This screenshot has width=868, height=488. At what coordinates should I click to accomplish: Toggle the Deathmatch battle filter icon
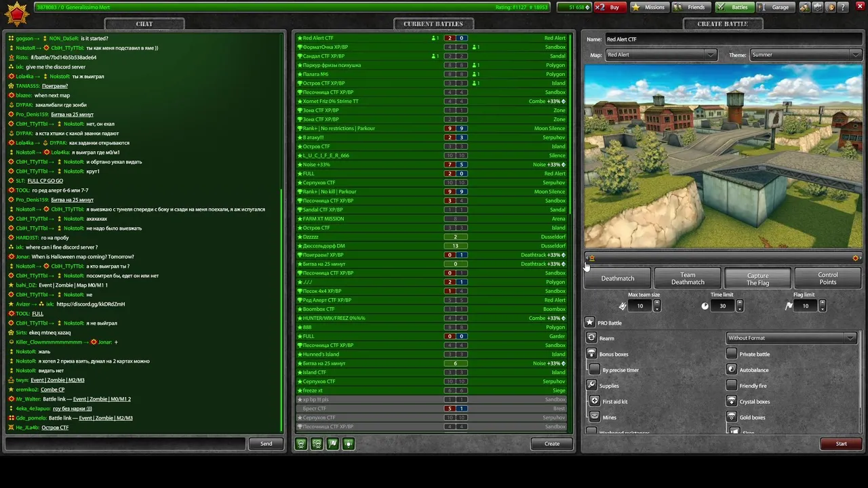(301, 444)
